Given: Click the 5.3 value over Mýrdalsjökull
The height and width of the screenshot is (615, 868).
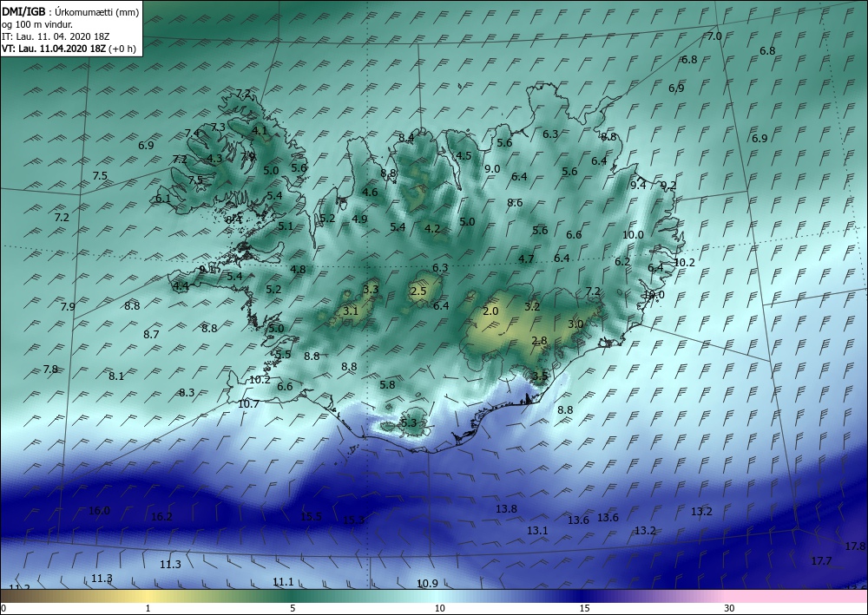Looking at the screenshot, I should pos(408,423).
